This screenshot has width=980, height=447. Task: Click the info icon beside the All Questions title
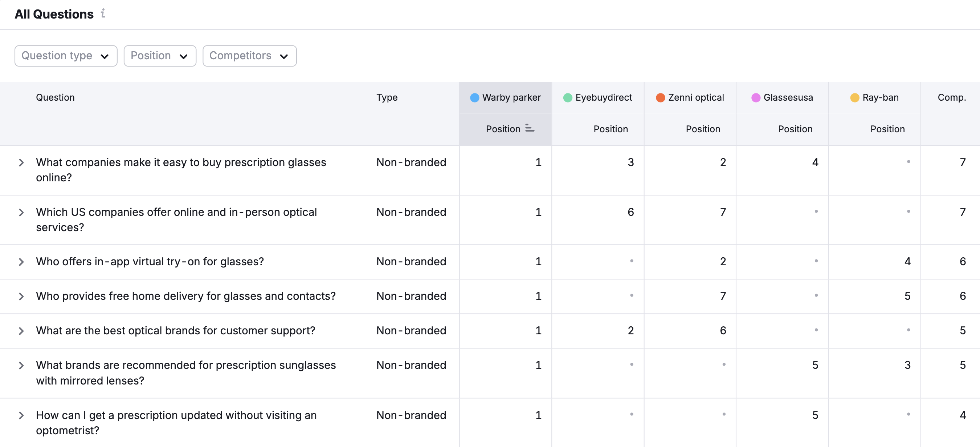[103, 14]
